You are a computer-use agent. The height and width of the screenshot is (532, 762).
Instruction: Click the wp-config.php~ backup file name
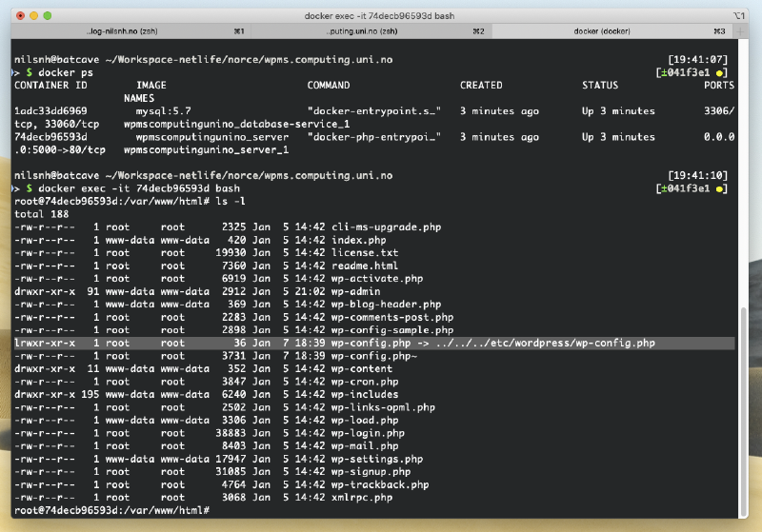[x=374, y=356]
